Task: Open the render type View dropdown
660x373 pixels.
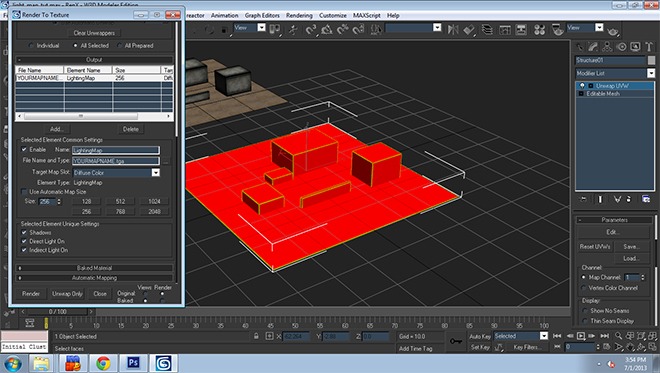Action: pyautogui.click(x=599, y=28)
